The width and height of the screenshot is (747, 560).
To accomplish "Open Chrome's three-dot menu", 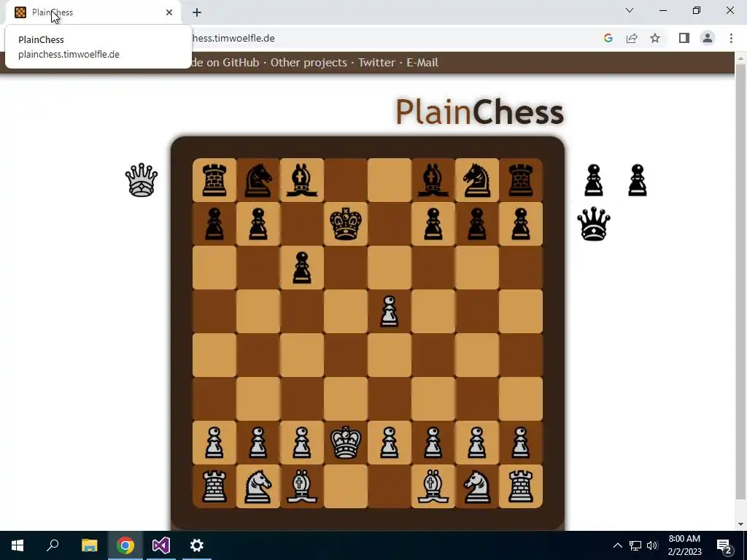I will tap(731, 38).
